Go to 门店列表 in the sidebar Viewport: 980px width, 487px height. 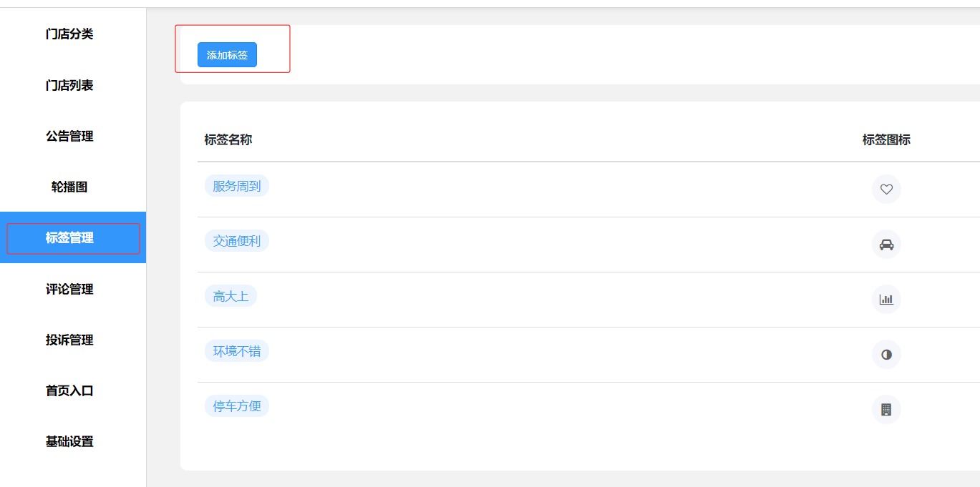69,85
